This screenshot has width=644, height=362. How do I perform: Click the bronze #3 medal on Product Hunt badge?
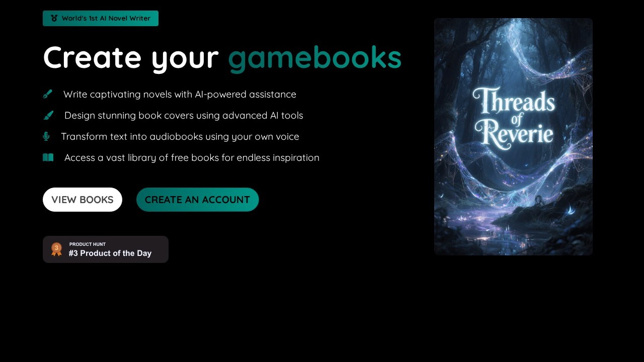click(x=56, y=249)
